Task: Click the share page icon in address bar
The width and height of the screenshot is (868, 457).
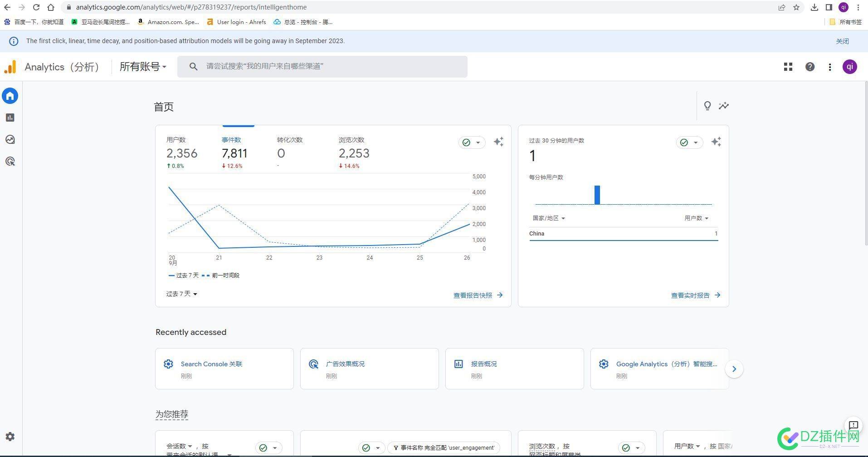Action: tap(782, 7)
